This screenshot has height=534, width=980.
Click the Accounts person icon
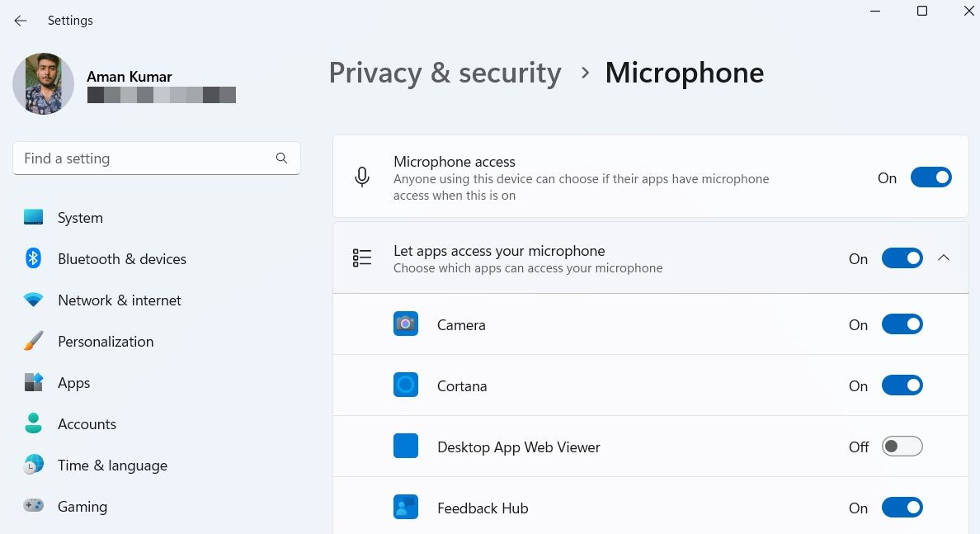33,423
